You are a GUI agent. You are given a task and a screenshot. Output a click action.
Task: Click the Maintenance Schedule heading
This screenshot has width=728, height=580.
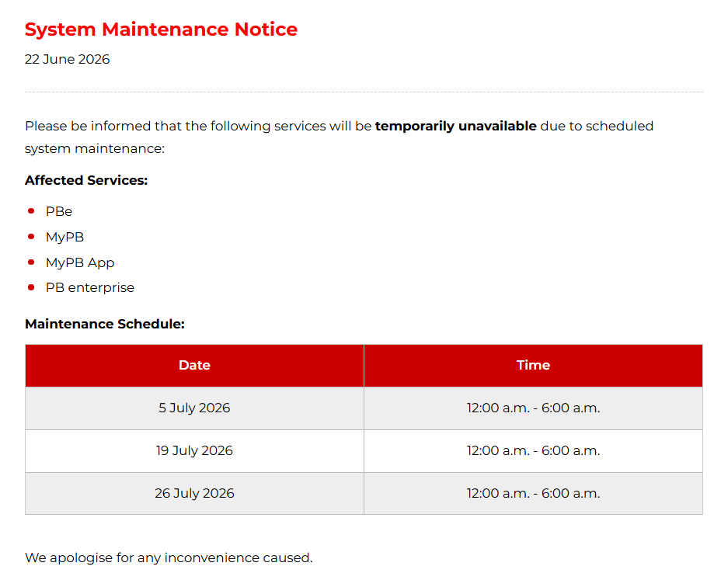coord(105,324)
